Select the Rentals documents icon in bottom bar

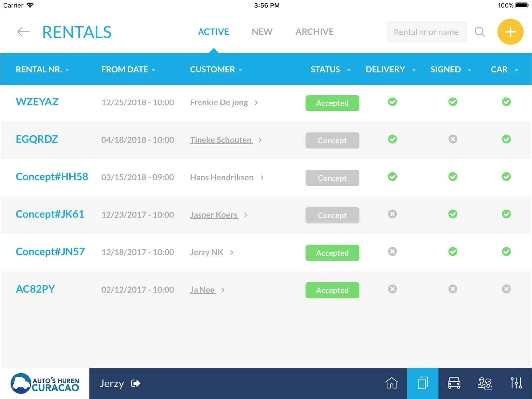423,383
